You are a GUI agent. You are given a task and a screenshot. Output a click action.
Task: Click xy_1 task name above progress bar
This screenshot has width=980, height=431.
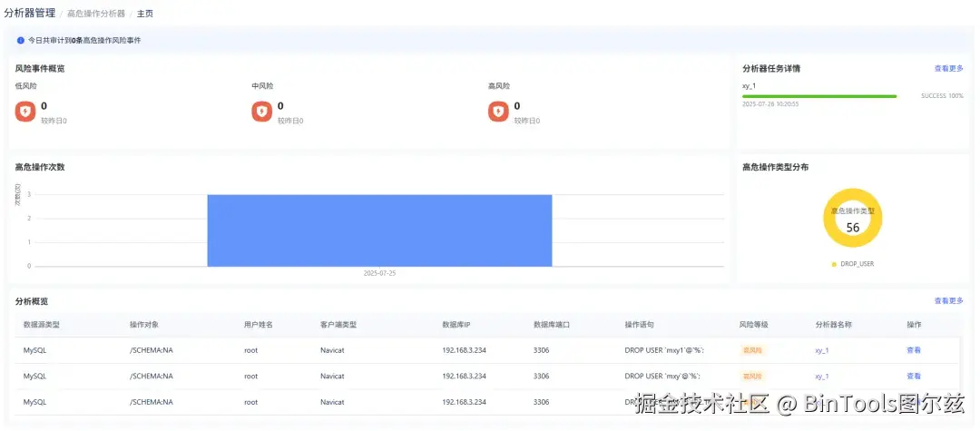pyautogui.click(x=749, y=86)
